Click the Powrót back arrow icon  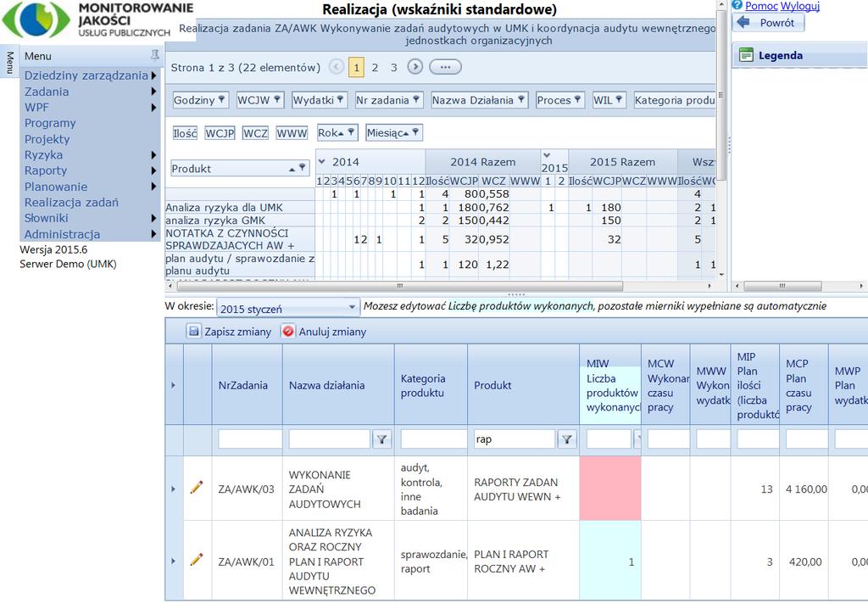pyautogui.click(x=744, y=22)
